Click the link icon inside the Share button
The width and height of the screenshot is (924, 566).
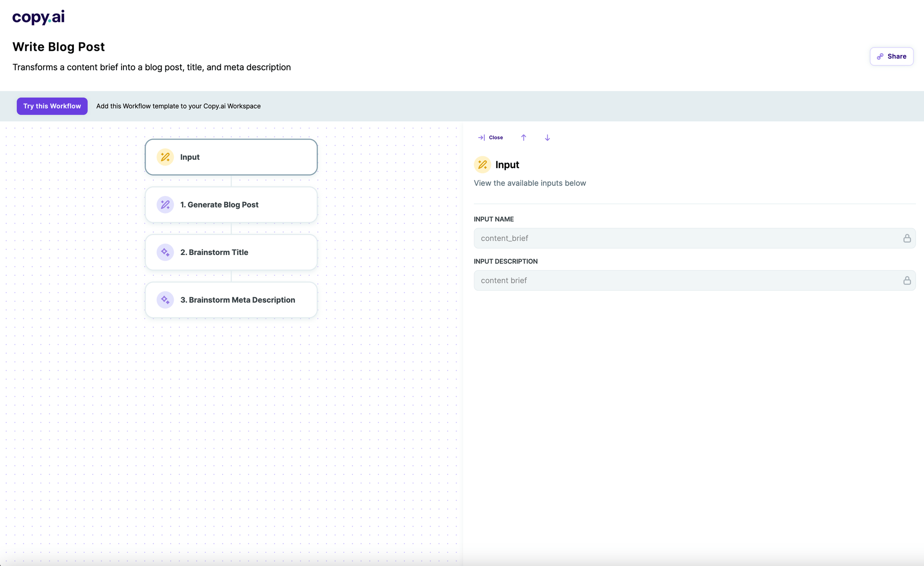point(881,56)
